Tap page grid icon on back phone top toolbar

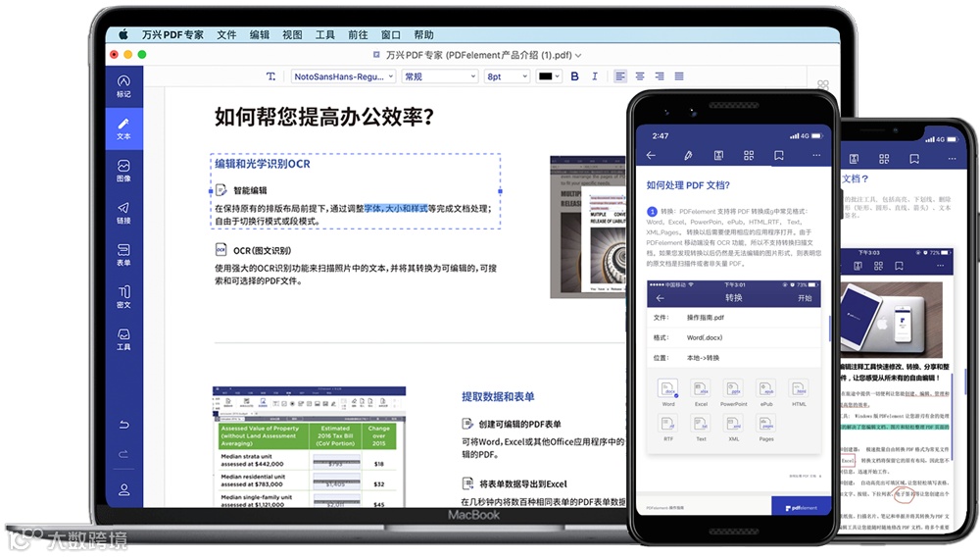click(x=884, y=159)
